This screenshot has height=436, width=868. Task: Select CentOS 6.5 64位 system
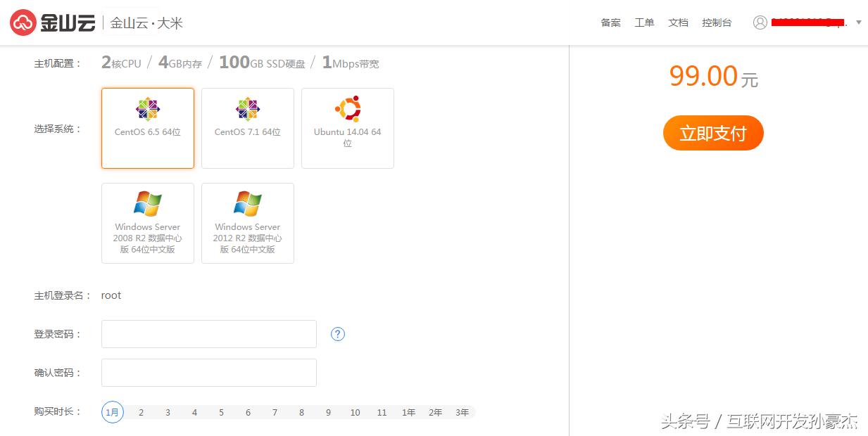click(x=148, y=128)
